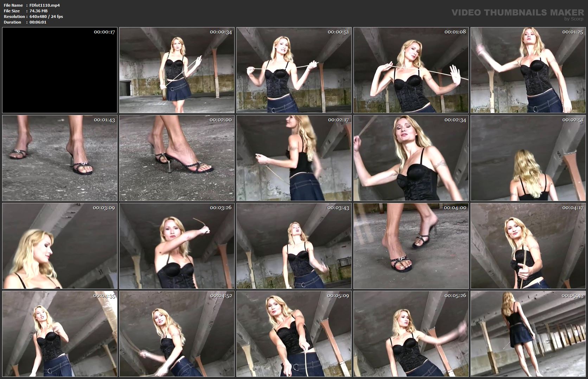The width and height of the screenshot is (588, 379).
Task: Click the file name text FDfot1110.mp4
Action: 45,5
